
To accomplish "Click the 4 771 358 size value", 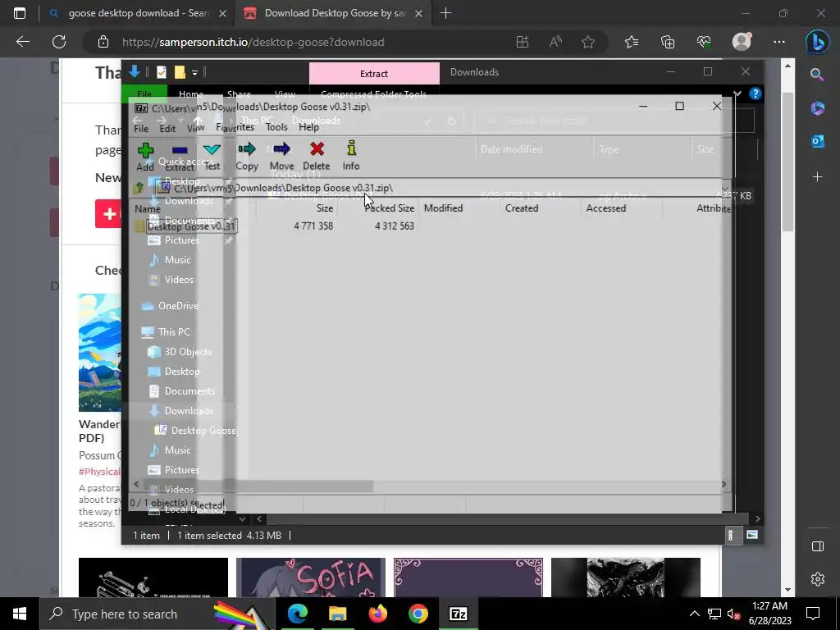I will pyautogui.click(x=313, y=226).
